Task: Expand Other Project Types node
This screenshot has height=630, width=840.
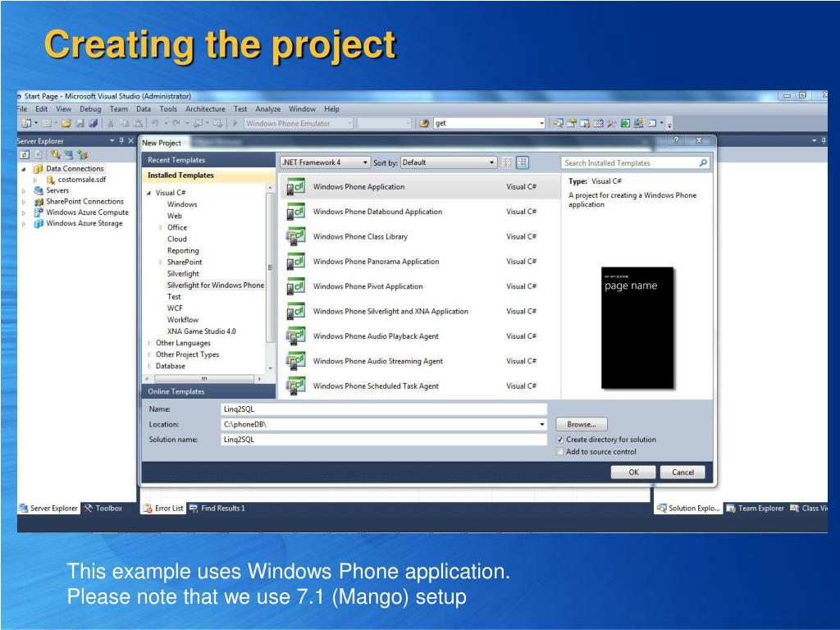Action: (x=149, y=354)
